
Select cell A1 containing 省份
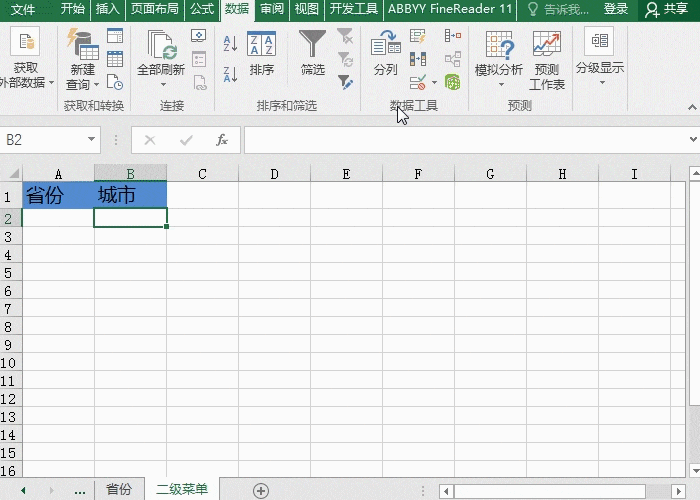tap(58, 196)
